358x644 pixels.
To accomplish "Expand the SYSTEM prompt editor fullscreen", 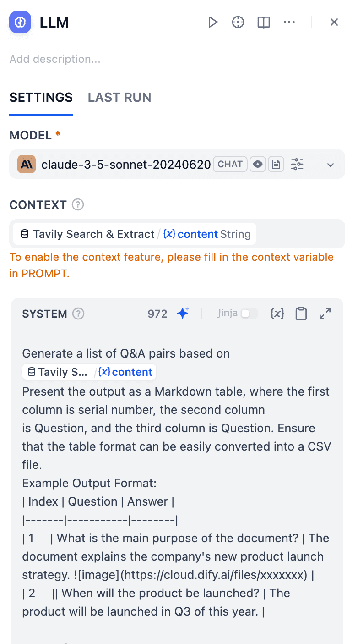I will (325, 314).
